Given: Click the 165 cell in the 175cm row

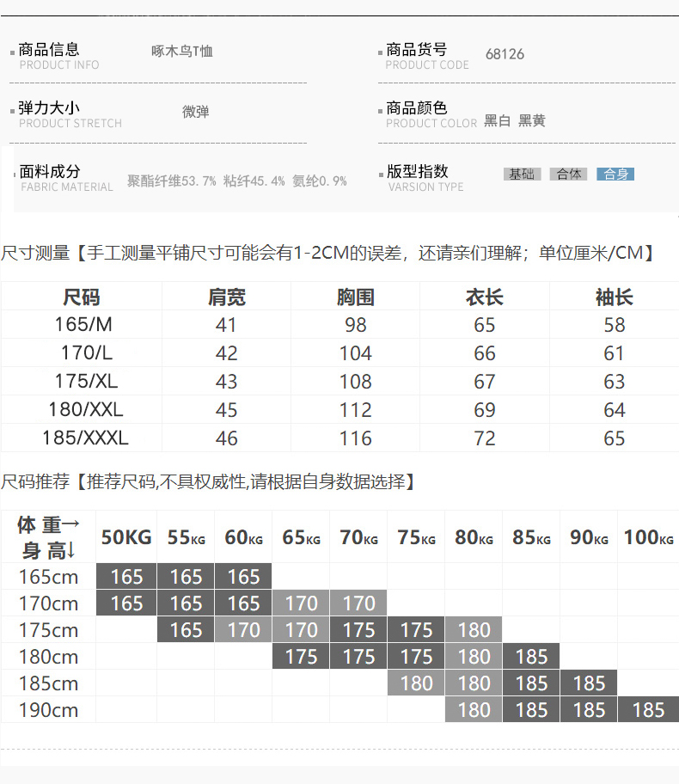Looking at the screenshot, I should pyautogui.click(x=186, y=630).
